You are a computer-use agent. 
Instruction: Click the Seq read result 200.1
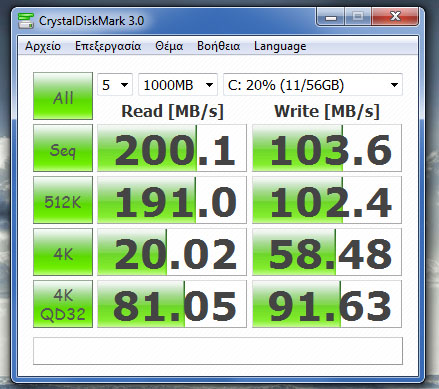point(172,148)
